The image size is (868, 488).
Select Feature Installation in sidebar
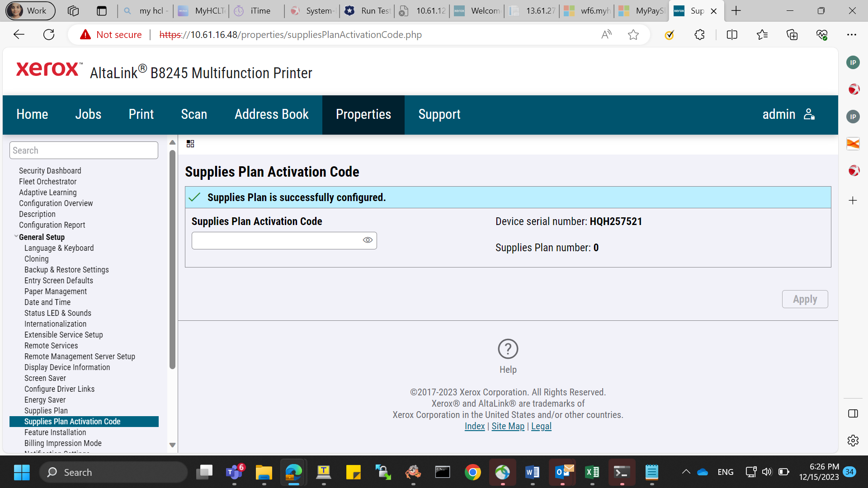tap(55, 432)
